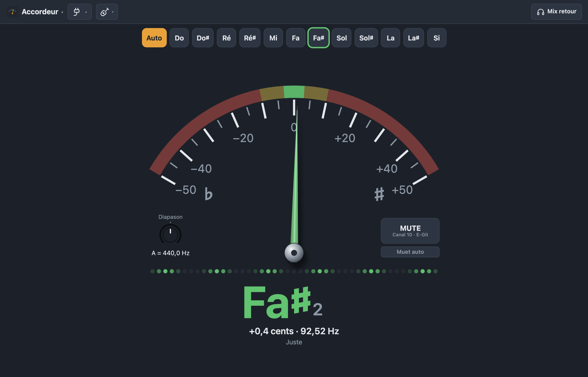Image resolution: width=588 pixels, height=377 pixels.
Task: Click the needle pivot knob
Action: (x=294, y=253)
